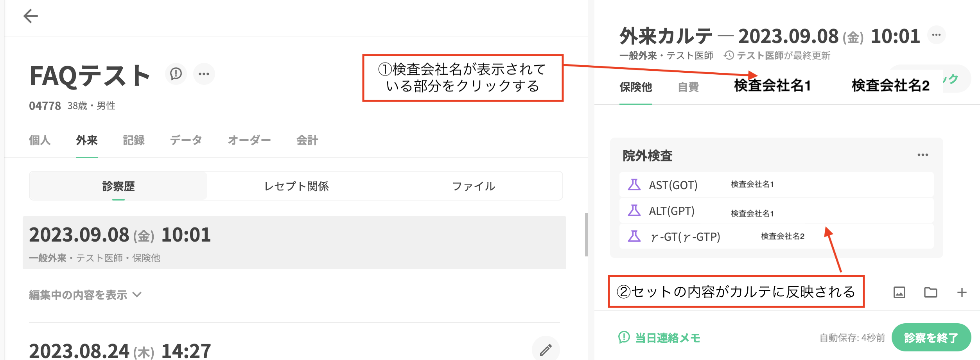Click the back arrow icon
The height and width of the screenshot is (360, 980).
(31, 16)
